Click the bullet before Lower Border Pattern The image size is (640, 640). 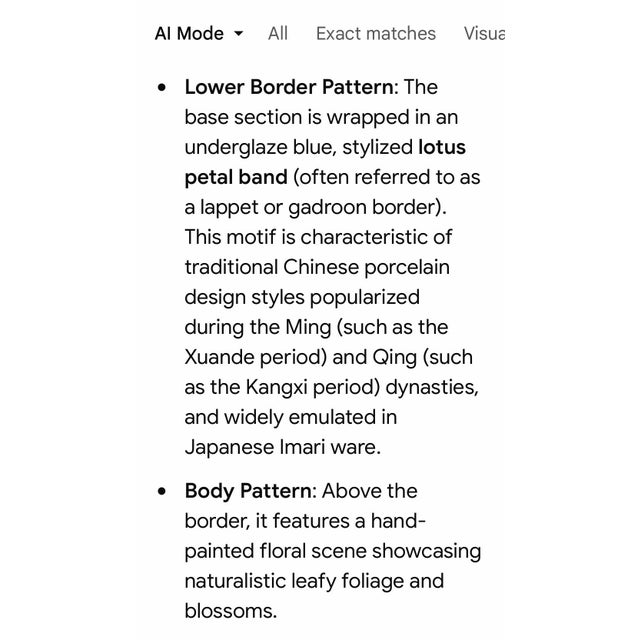tap(162, 87)
